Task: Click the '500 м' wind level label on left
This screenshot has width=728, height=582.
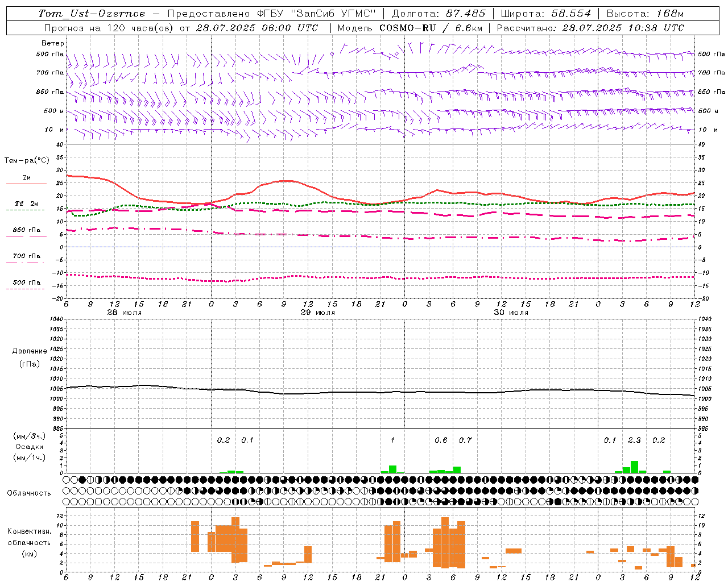Action: click(54, 111)
